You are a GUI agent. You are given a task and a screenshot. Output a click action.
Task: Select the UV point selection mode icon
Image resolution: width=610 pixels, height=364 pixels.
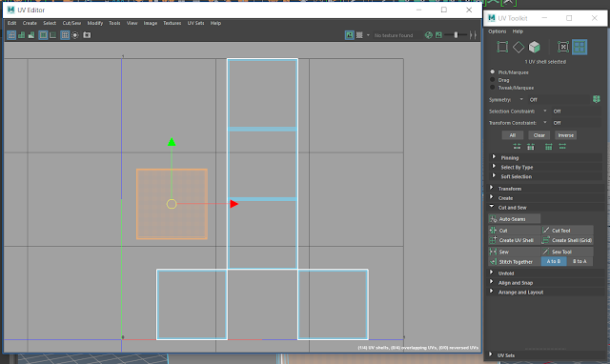pyautogui.click(x=563, y=47)
